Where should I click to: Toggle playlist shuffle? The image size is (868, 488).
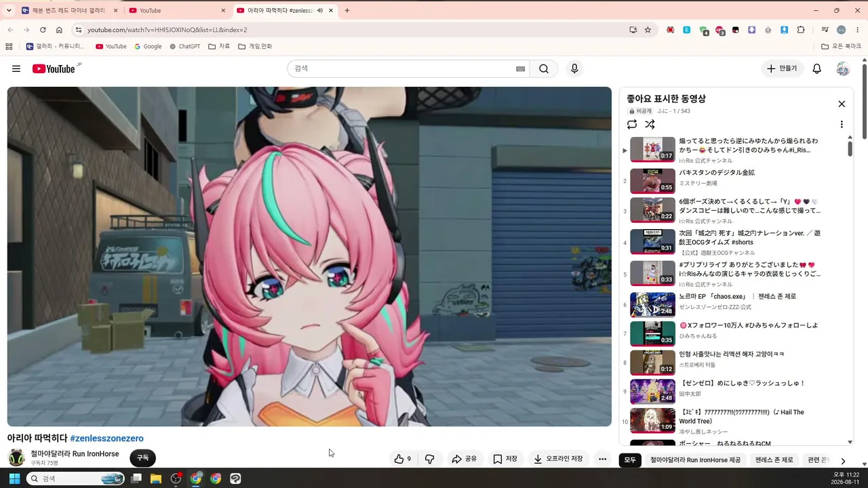[x=650, y=124]
